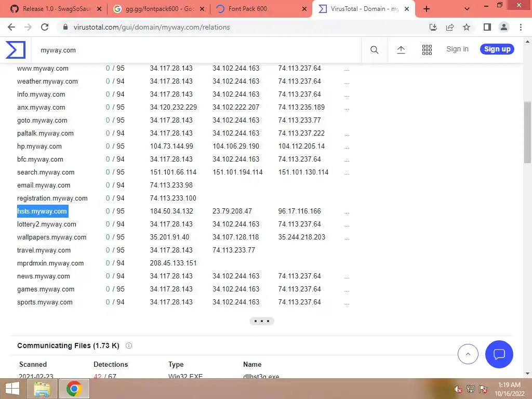Close the Font Pack 600 tab
This screenshot has height=399, width=532.
(x=304, y=9)
